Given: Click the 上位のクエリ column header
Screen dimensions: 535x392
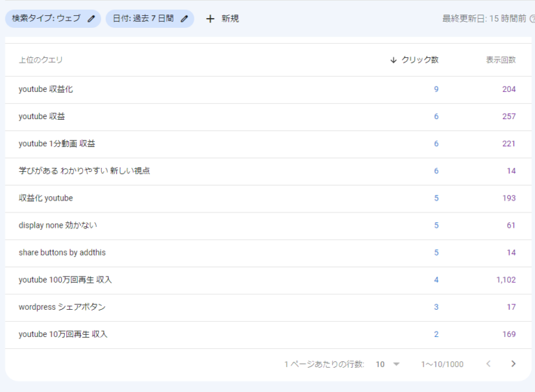Looking at the screenshot, I should [41, 60].
